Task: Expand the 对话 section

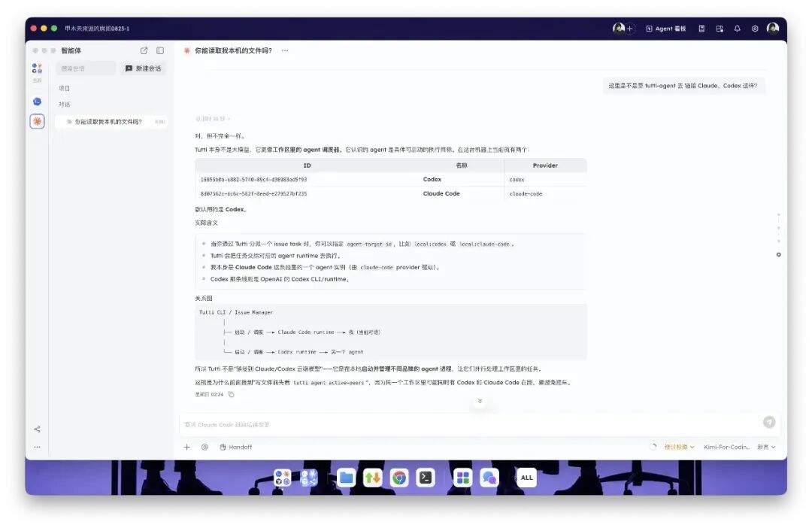Action: pos(64,105)
